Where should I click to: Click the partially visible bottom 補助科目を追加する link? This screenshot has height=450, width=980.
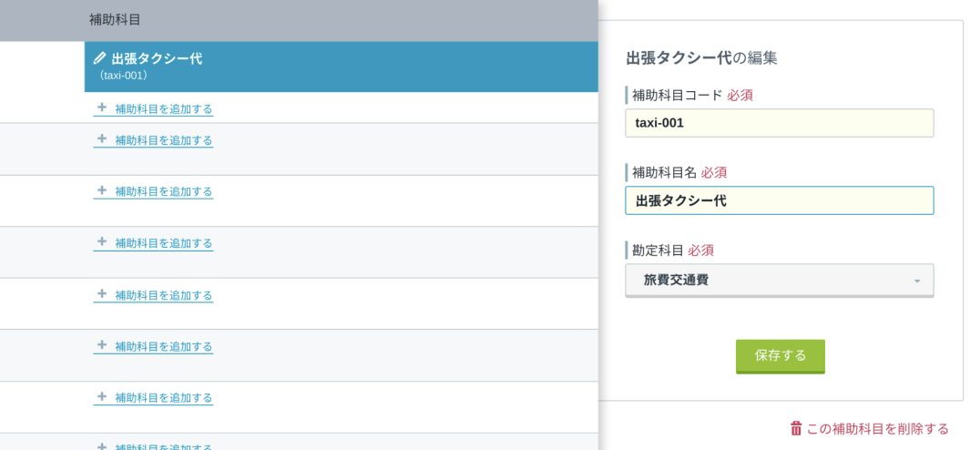[153, 446]
